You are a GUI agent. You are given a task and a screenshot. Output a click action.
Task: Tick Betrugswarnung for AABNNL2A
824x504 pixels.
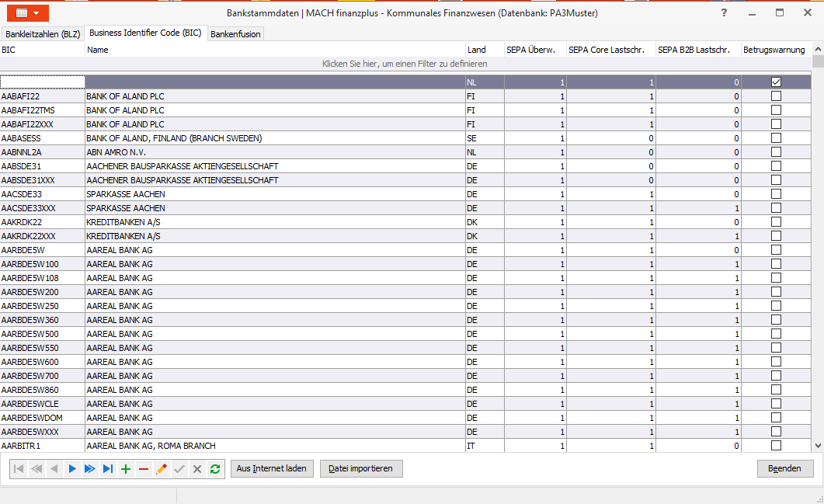coord(776,152)
